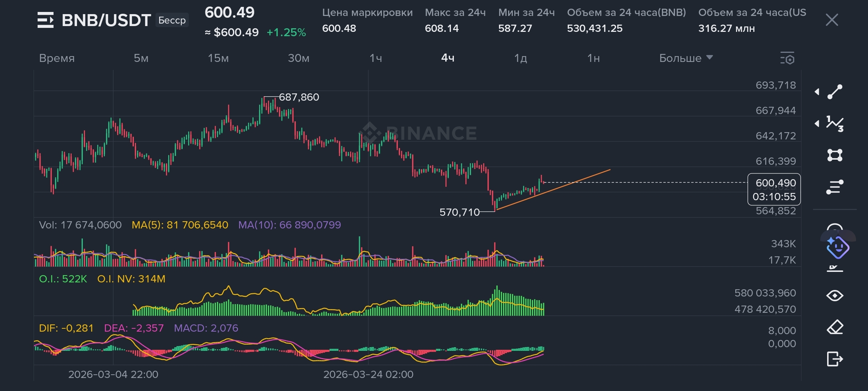Select the trend line drawing tool
Viewport: 868px width, 391px height.
[835, 92]
